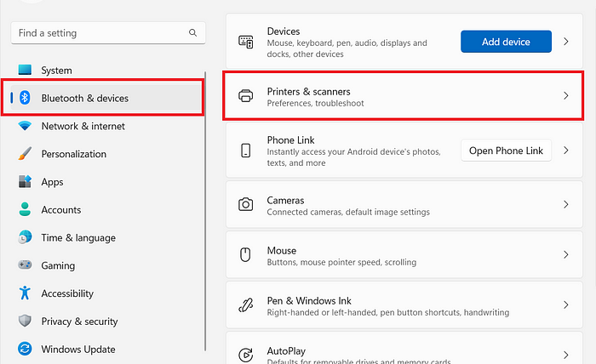Open the Apps settings section
This screenshot has width=596, height=364.
(x=52, y=182)
